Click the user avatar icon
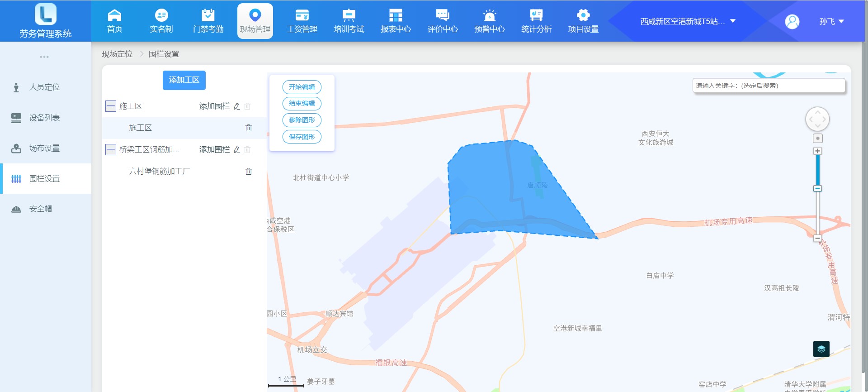The image size is (868, 392). tap(792, 21)
